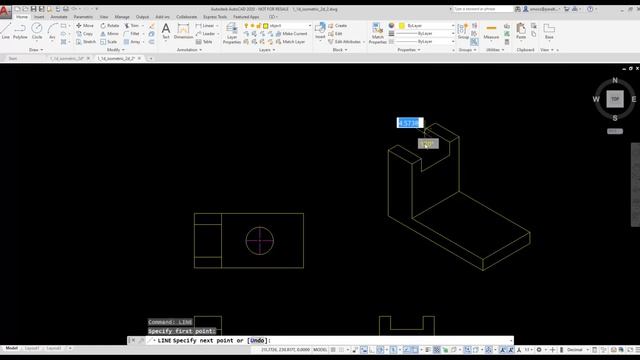Screen dimensions: 640x360
Task: Click the Match Layer button
Action: tap(291, 42)
